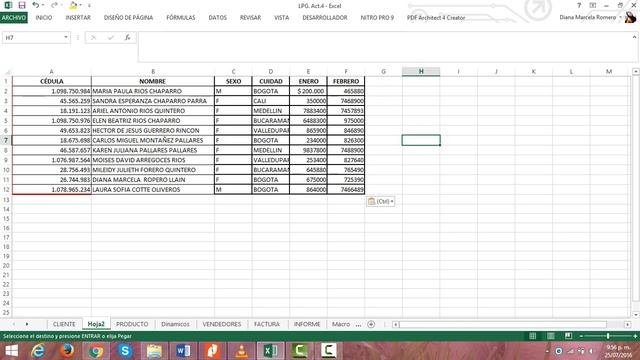Launch Internet Explorer from taskbar

tap(38, 351)
